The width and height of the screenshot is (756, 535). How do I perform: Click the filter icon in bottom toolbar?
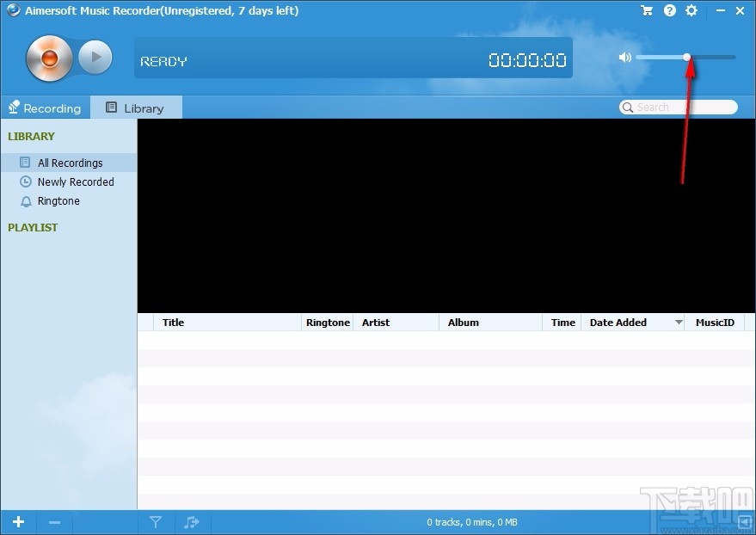[x=156, y=522]
